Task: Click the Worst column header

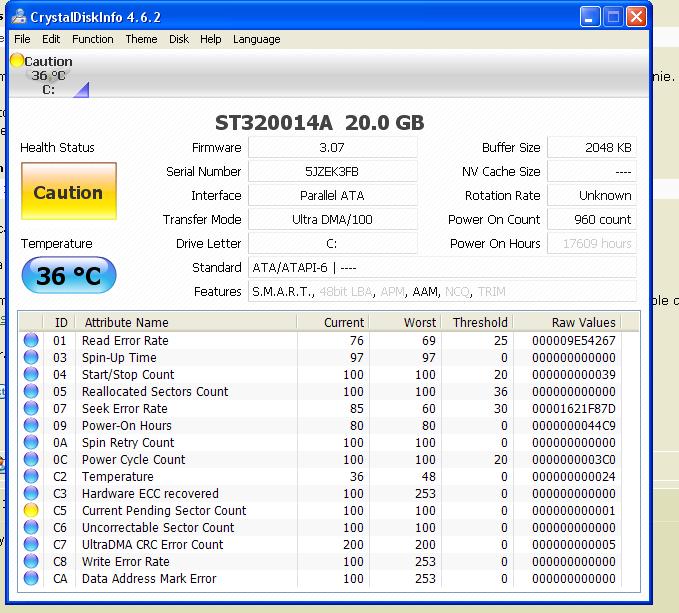Action: tap(405, 322)
